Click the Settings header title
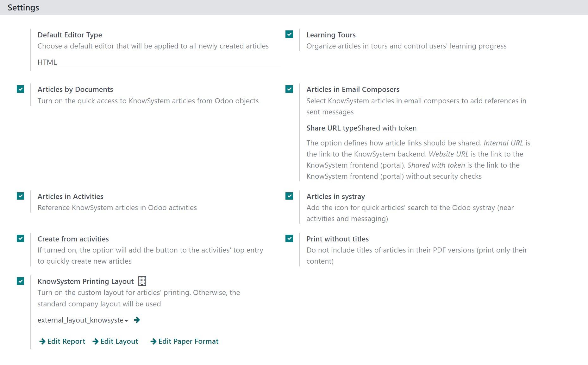Image resolution: width=588 pixels, height=365 pixels. pyautogui.click(x=23, y=7)
